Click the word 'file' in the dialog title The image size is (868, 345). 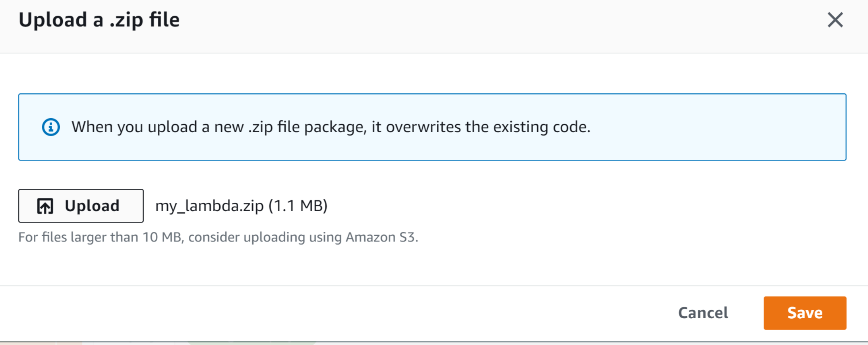(164, 20)
